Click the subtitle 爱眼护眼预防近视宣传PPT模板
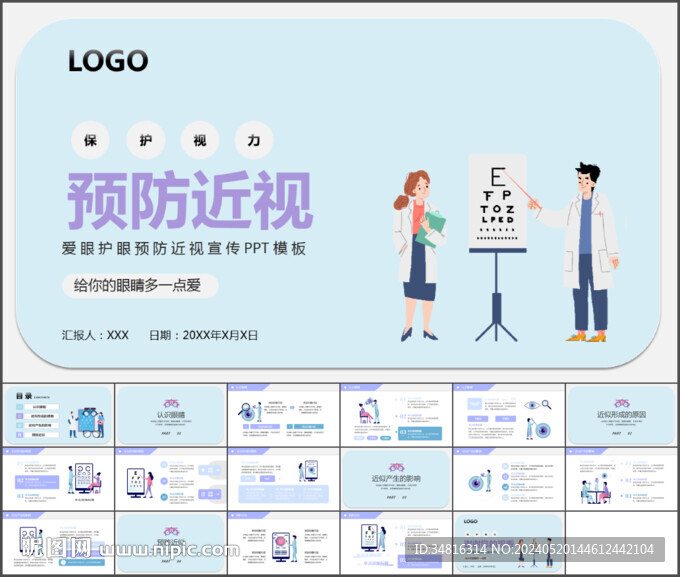The height and width of the screenshot is (577, 680). (x=183, y=249)
